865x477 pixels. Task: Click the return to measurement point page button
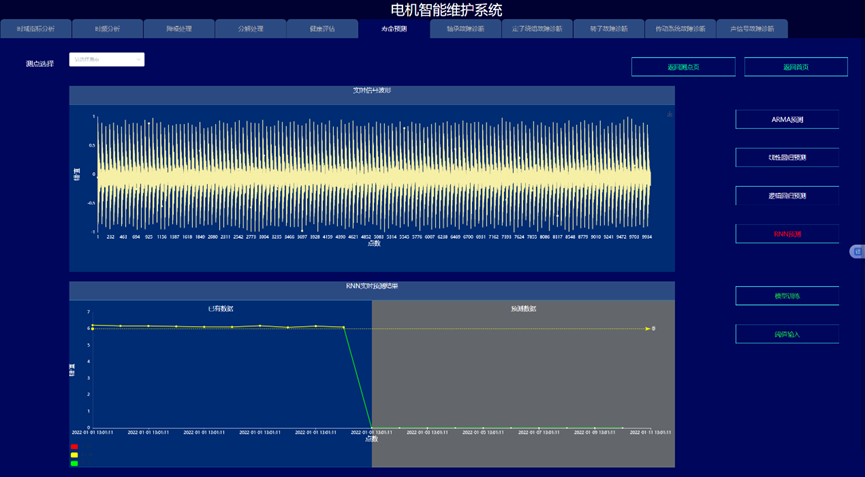click(683, 67)
